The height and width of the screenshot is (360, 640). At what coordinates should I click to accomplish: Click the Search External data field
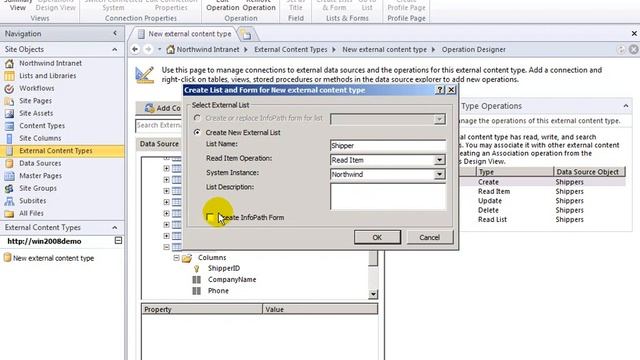(x=159, y=125)
